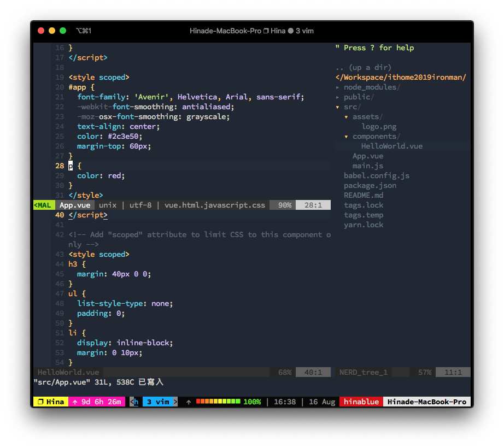Click the vue.html.javascript.css filetype label
The width and height of the screenshot is (504, 448).
(x=215, y=205)
